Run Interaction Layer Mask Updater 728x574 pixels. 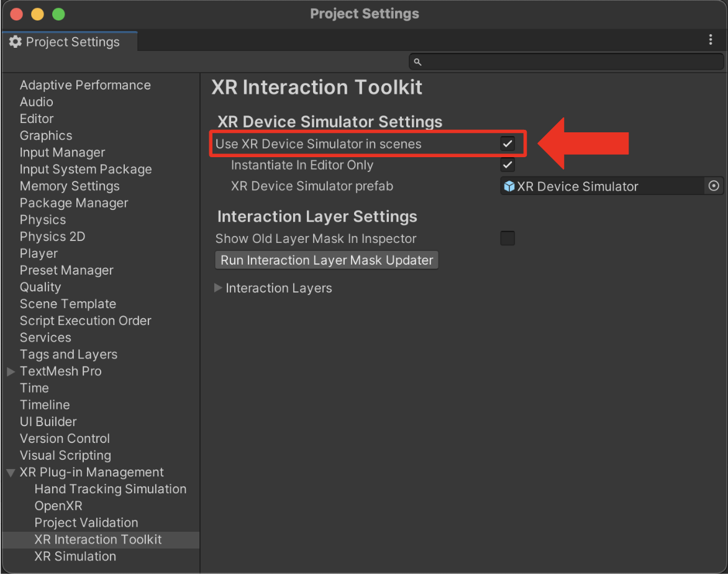[326, 260]
